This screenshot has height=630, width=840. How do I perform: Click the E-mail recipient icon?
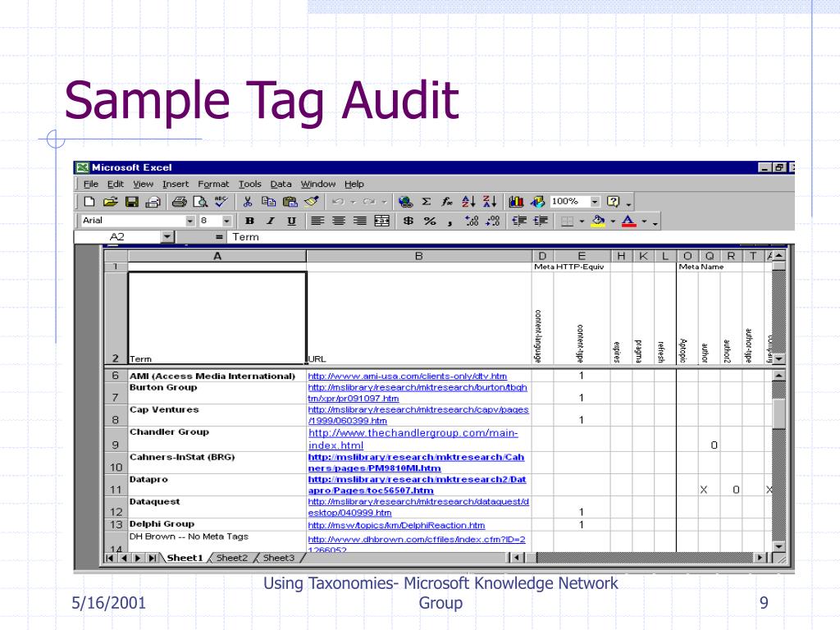pos(153,202)
